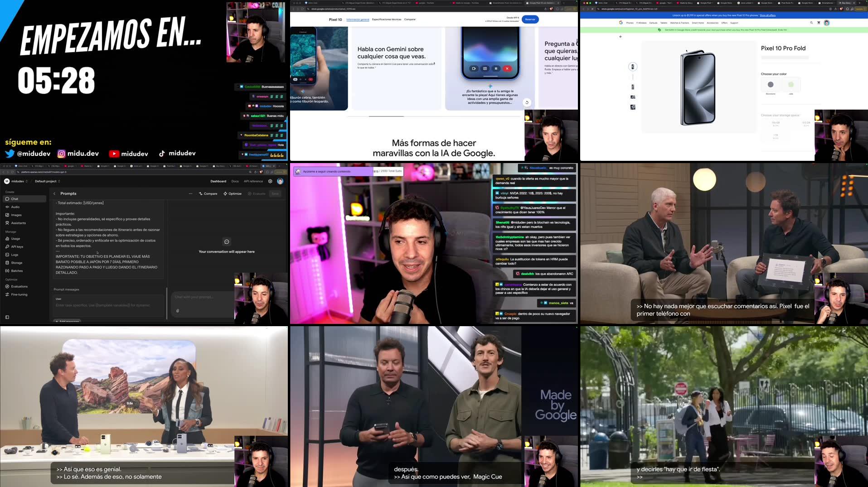
Task: Click back arrow on Pixel 10 Pro Fold page
Action: point(621,37)
